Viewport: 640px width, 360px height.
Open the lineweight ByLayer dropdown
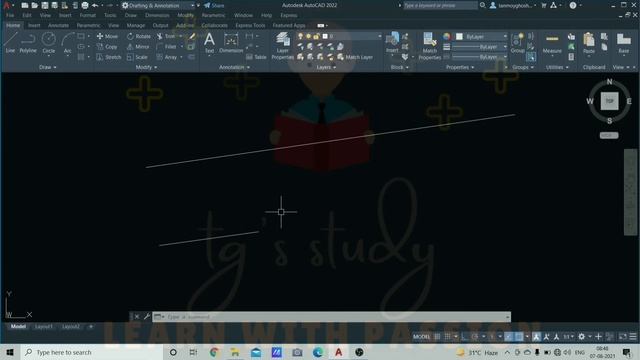pos(479,47)
